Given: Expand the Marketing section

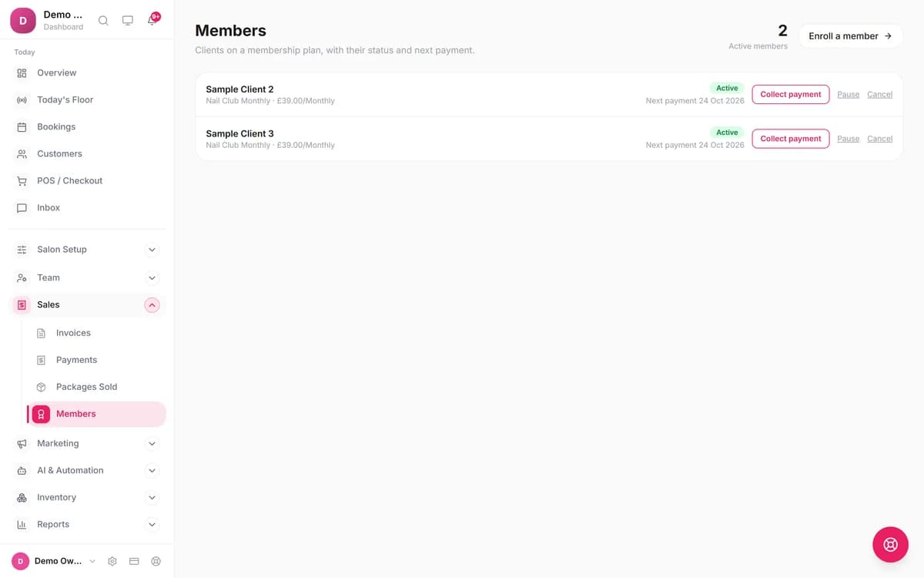Looking at the screenshot, I should [x=87, y=443].
